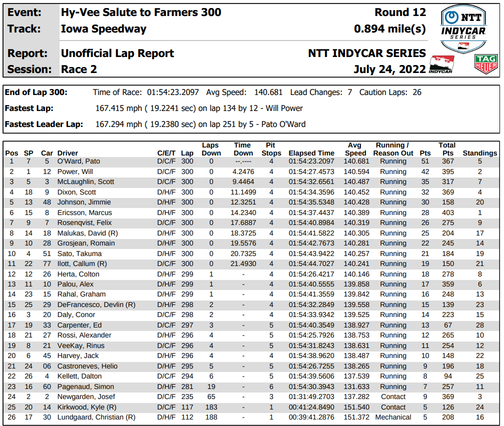504x426 pixels.
Task: Click the TAG Heuer logo
Action: click(x=486, y=63)
